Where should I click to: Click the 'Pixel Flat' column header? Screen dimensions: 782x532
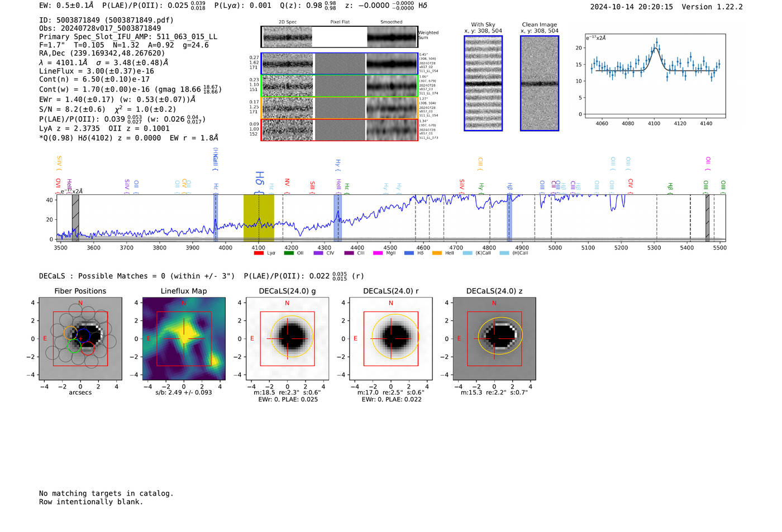tap(340, 22)
